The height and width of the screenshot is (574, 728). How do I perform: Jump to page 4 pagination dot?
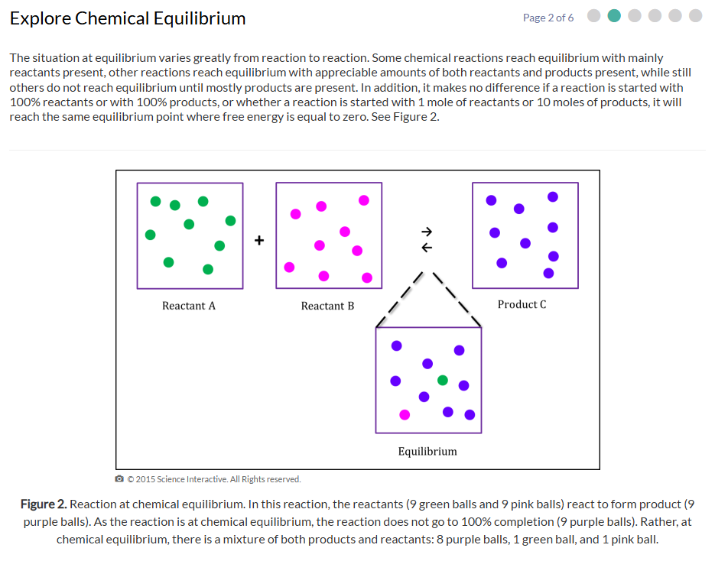point(655,16)
